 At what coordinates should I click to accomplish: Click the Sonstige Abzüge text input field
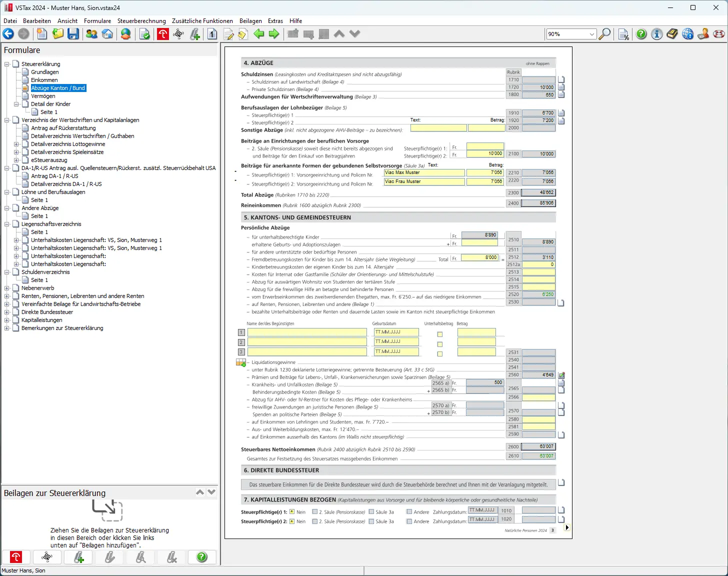click(438, 128)
